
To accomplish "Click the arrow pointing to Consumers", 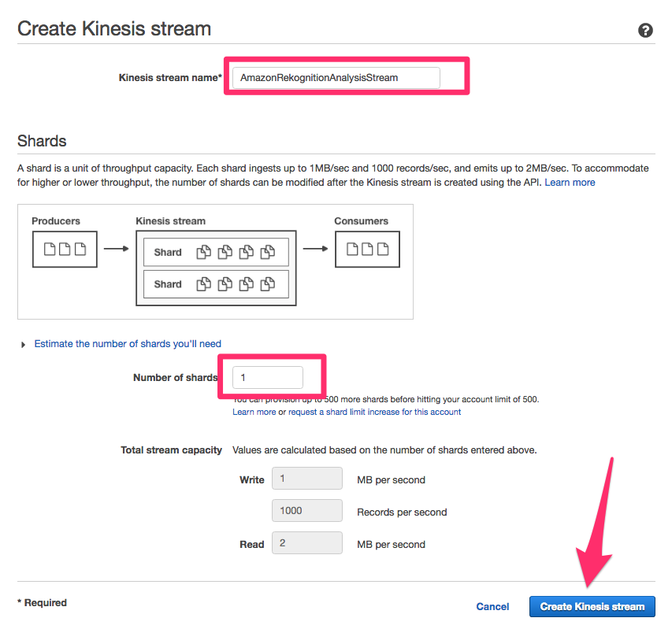I will click(x=316, y=249).
